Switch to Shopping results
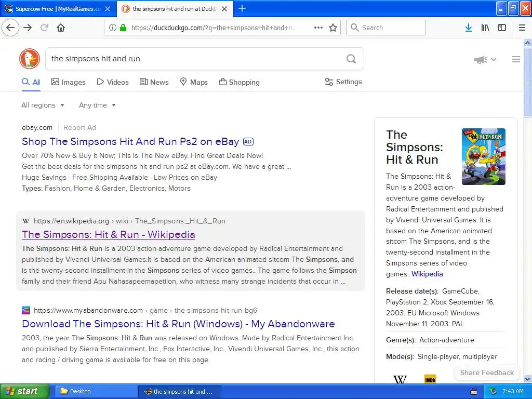Screen dimensions: 532x399 tap(239, 82)
